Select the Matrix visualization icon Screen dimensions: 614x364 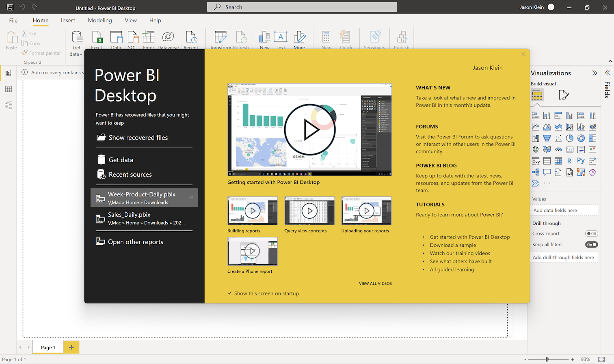pyautogui.click(x=558, y=161)
